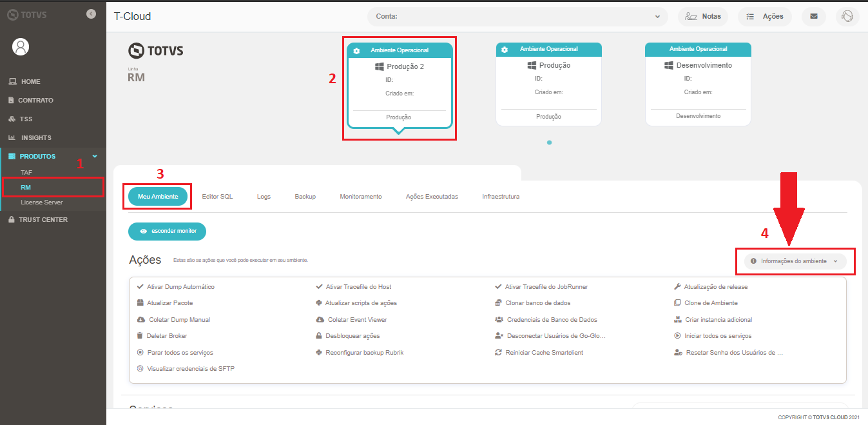Open support via the headset icon
Viewport: 868px width, 425px height.
(x=847, y=16)
